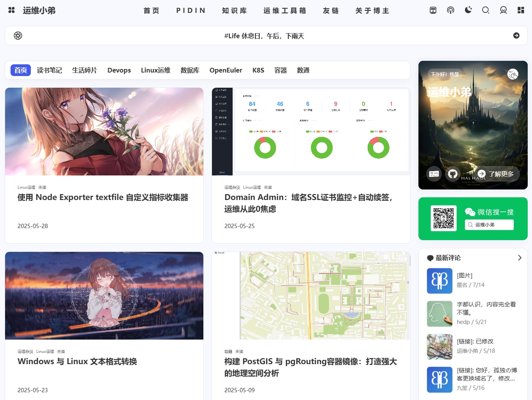Select the K8S category tab

pyautogui.click(x=258, y=70)
